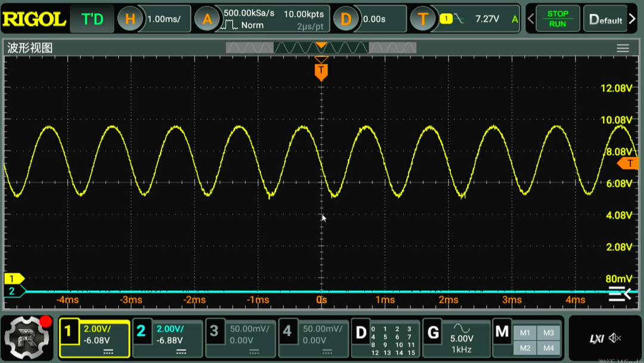
Task: Click the Norm acquisition mode label
Action: pos(252,25)
